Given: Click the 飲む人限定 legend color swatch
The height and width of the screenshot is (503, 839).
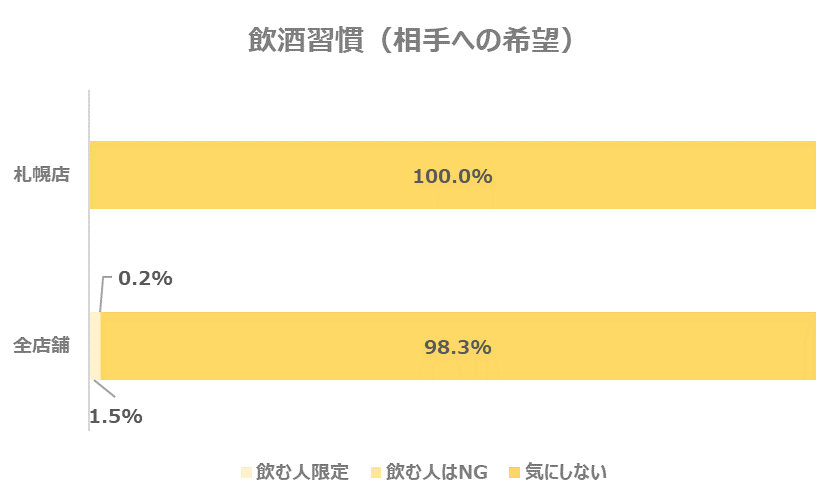Looking at the screenshot, I should pos(246,472).
